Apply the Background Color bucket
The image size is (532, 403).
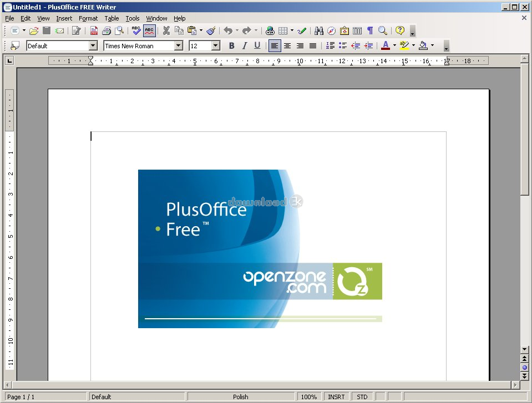[423, 46]
